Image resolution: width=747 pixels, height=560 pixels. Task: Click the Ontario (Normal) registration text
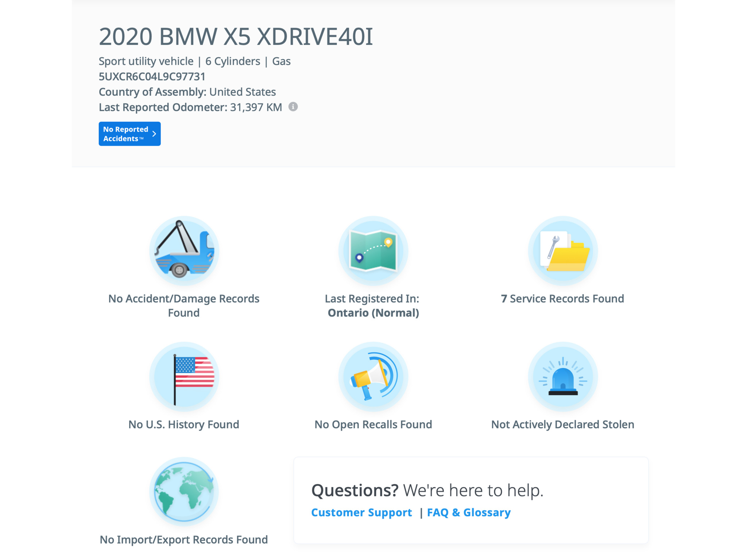(x=373, y=313)
